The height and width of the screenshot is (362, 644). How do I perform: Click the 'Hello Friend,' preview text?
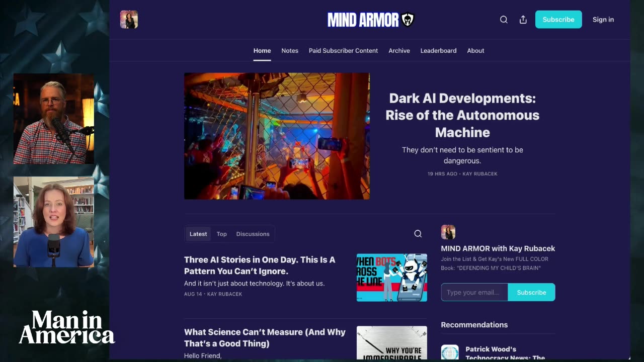click(x=203, y=356)
